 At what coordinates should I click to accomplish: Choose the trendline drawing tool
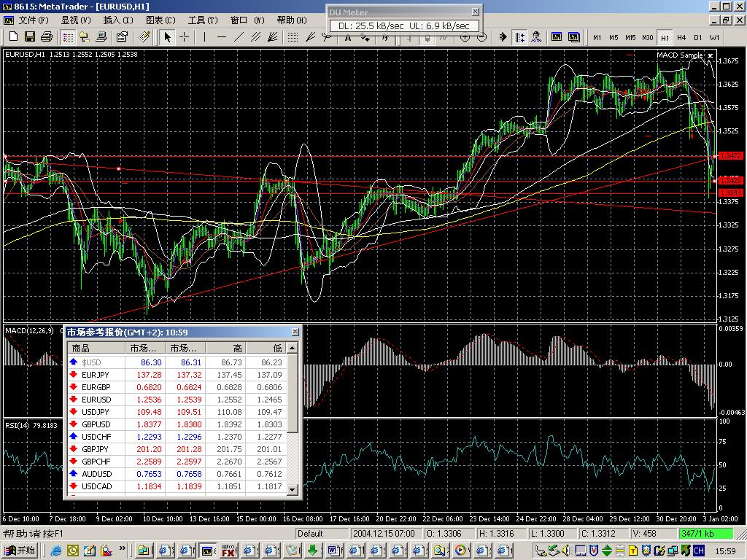(x=239, y=37)
